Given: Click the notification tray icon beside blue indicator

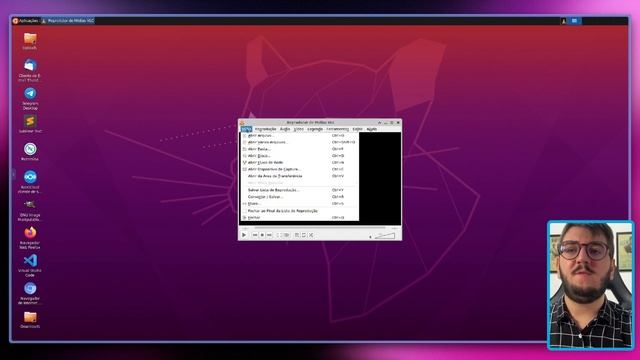Looking at the screenshot, I should pos(564,21).
